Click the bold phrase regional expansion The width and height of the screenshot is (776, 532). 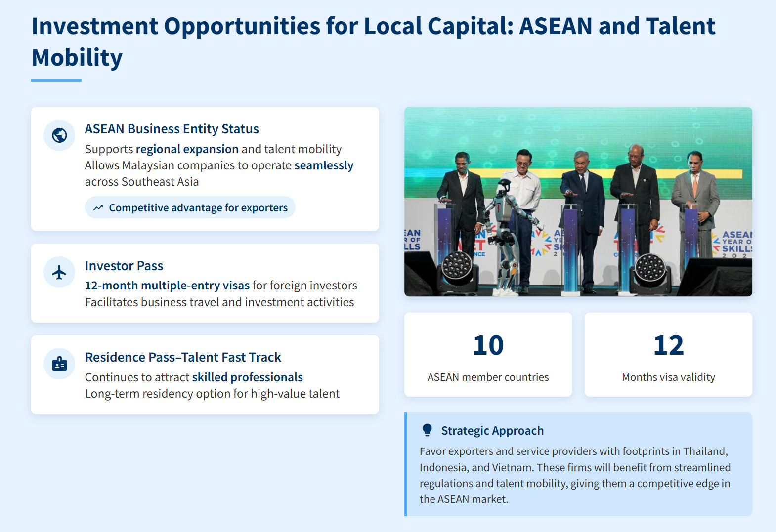click(x=187, y=149)
